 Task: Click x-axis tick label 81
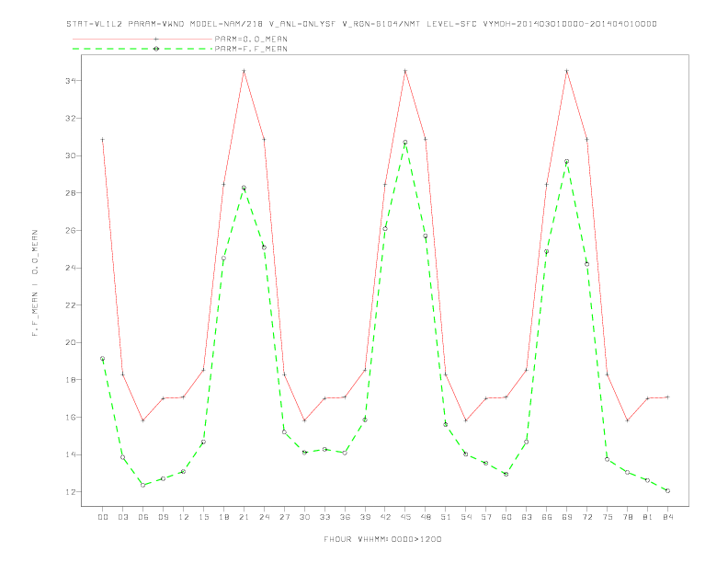click(648, 517)
